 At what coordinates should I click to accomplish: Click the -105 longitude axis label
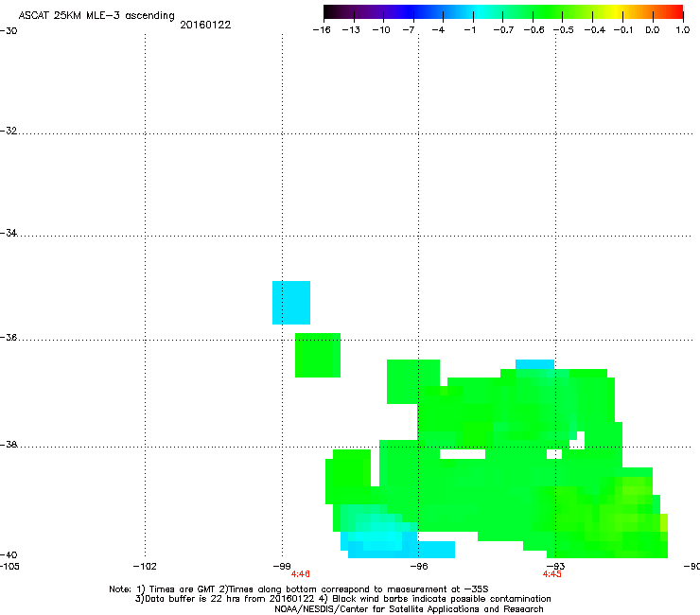pyautogui.click(x=9, y=567)
